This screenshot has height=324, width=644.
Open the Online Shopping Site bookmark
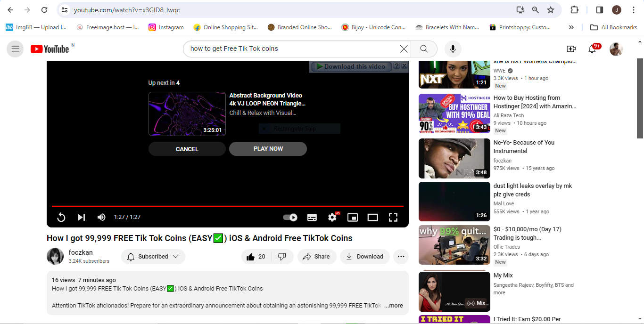(x=225, y=27)
